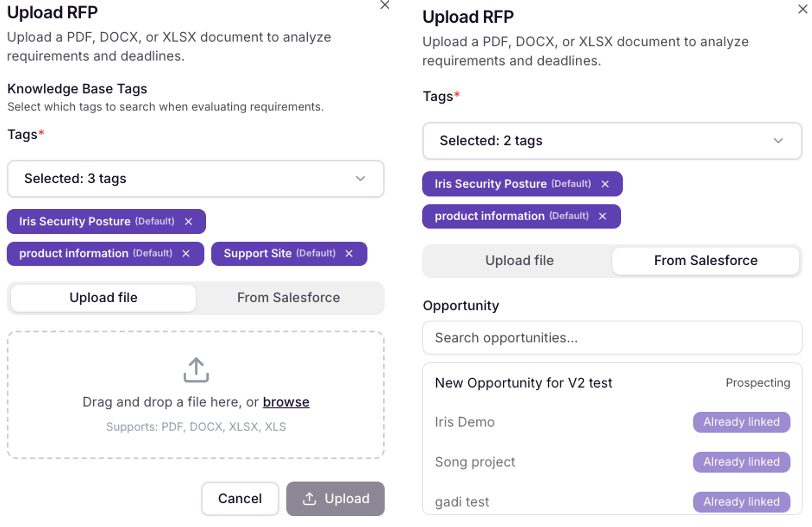
Task: Expand the 'Selected: 3 tags' dropdown
Action: click(196, 179)
